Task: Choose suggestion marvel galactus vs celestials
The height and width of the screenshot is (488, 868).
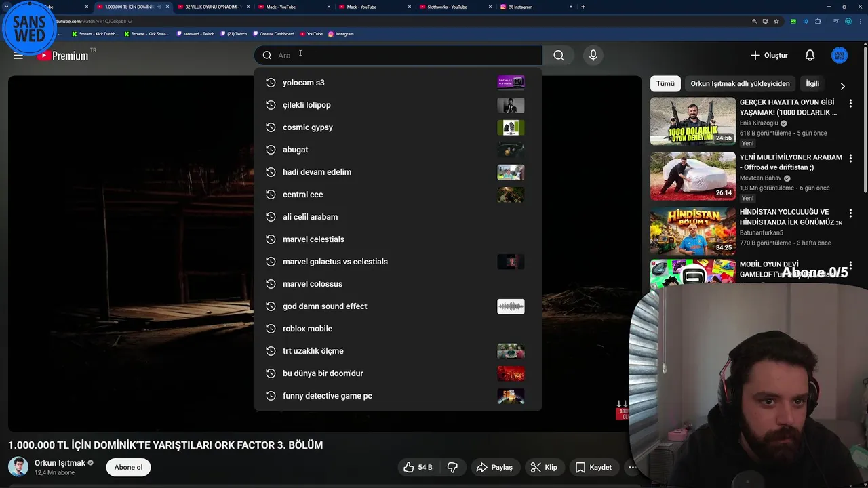Action: pos(397,262)
